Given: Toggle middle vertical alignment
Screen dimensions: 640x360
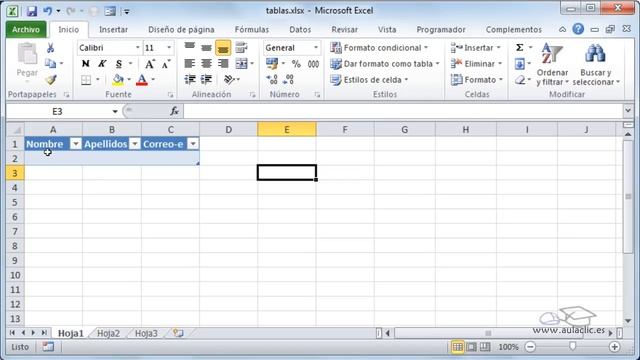Looking at the screenshot, I should [206, 48].
